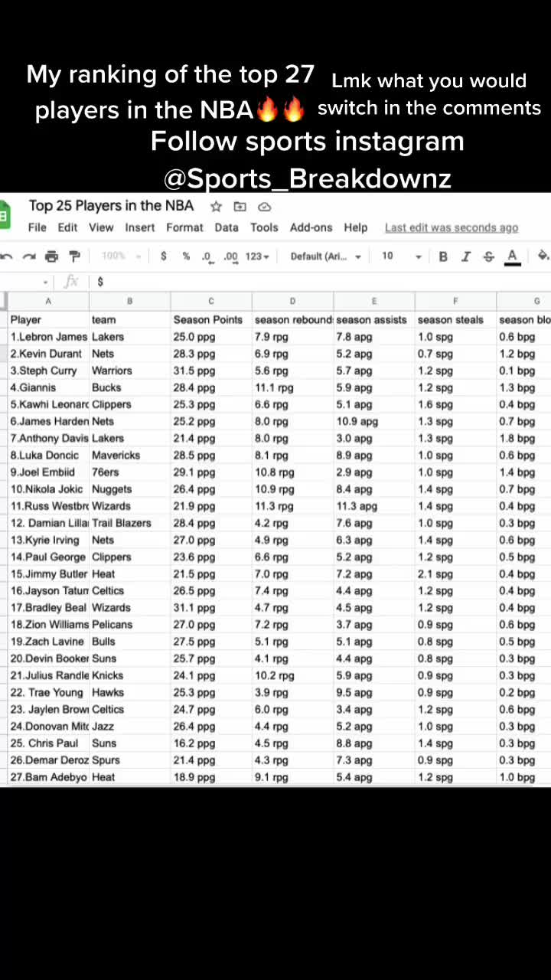Select the '3.Steph Curry' cell

[x=48, y=371]
